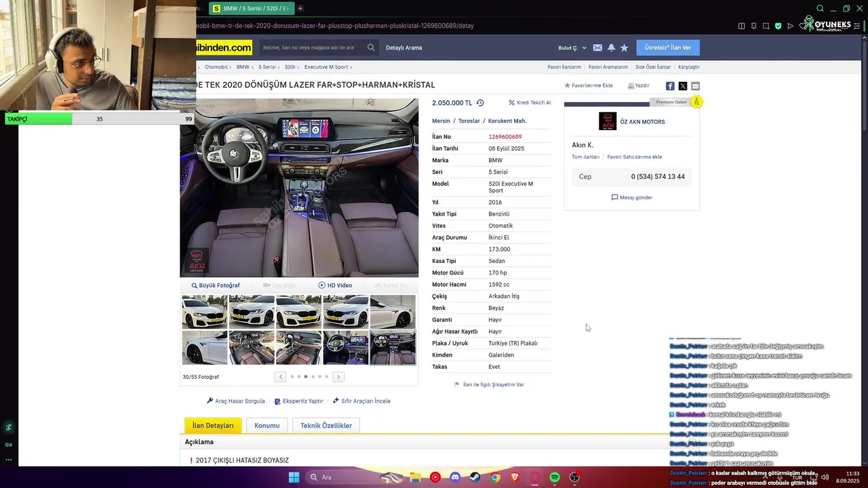868x488 pixels.
Task: Click Yazdır print link
Action: [x=639, y=86]
